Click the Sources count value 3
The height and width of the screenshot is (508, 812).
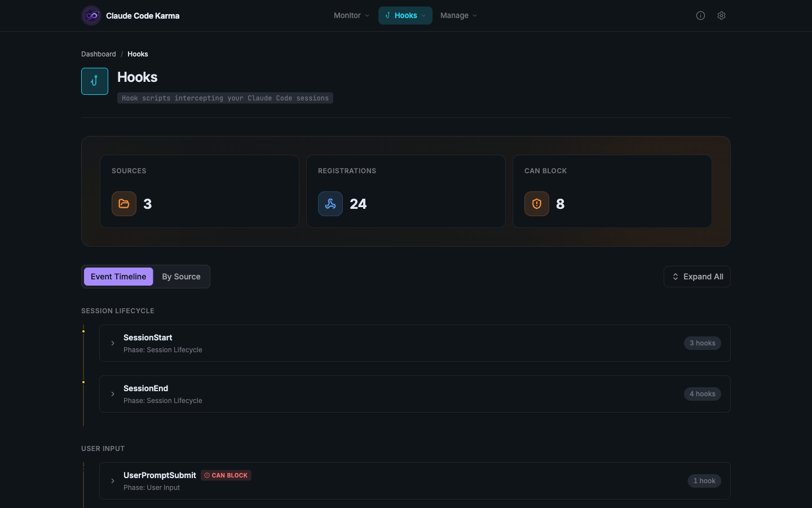(x=148, y=204)
